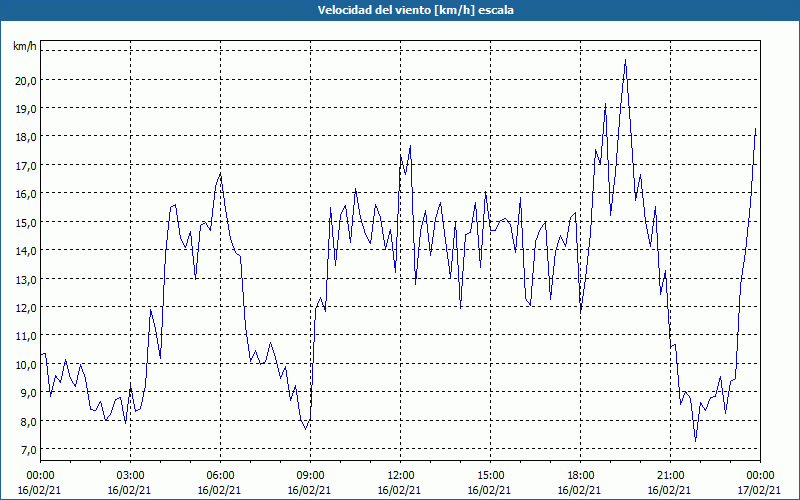Click the '15,0' y-axis value
The height and width of the screenshot is (500, 800).
[27, 222]
